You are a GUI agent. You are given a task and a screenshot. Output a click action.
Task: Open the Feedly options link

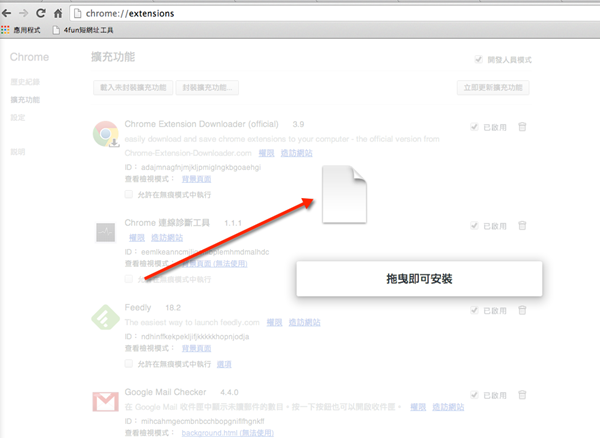[224, 364]
